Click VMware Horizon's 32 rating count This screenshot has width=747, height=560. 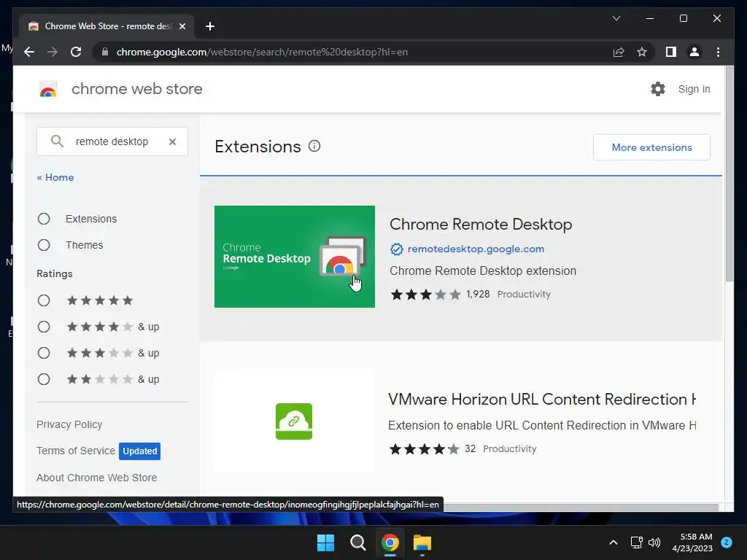(471, 448)
